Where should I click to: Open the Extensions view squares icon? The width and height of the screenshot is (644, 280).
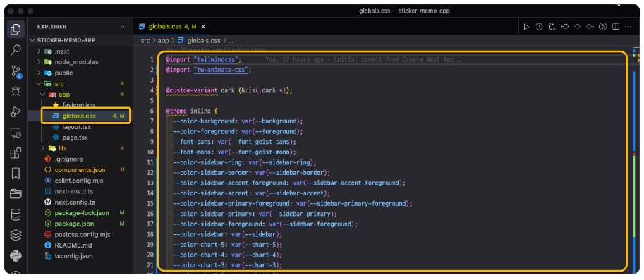tap(16, 153)
